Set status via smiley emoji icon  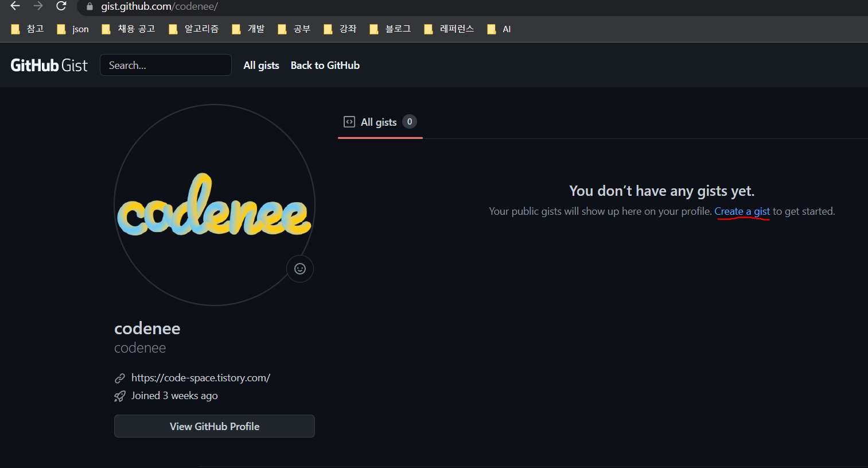[x=300, y=269]
